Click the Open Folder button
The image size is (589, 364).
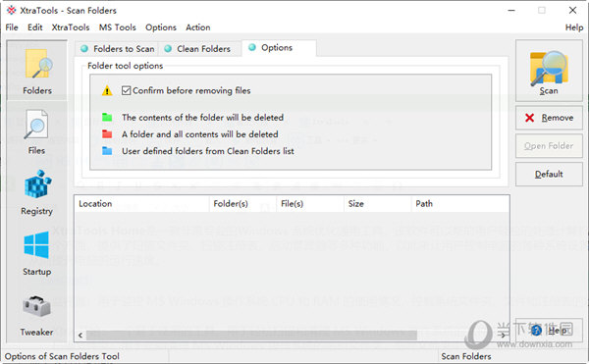pyautogui.click(x=549, y=146)
